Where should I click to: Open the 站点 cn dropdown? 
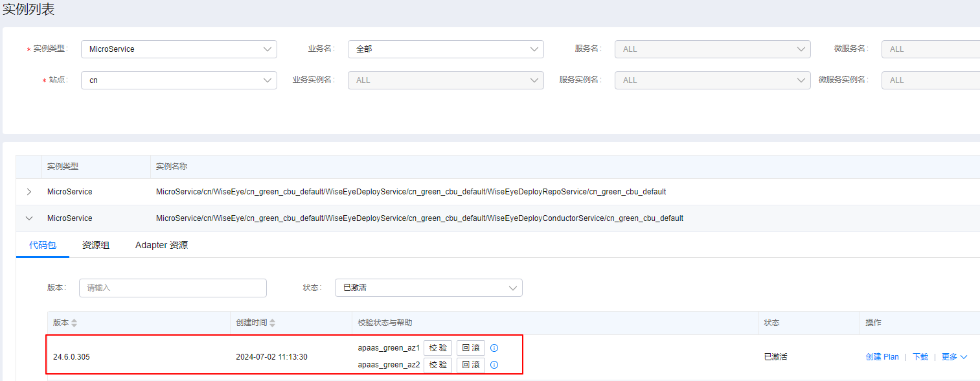179,80
